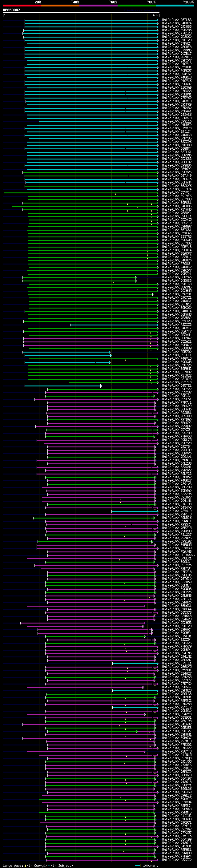Select the UniRef100_Q2V4J9 label
This screenshot has width=197, height=868.
coord(177,511)
